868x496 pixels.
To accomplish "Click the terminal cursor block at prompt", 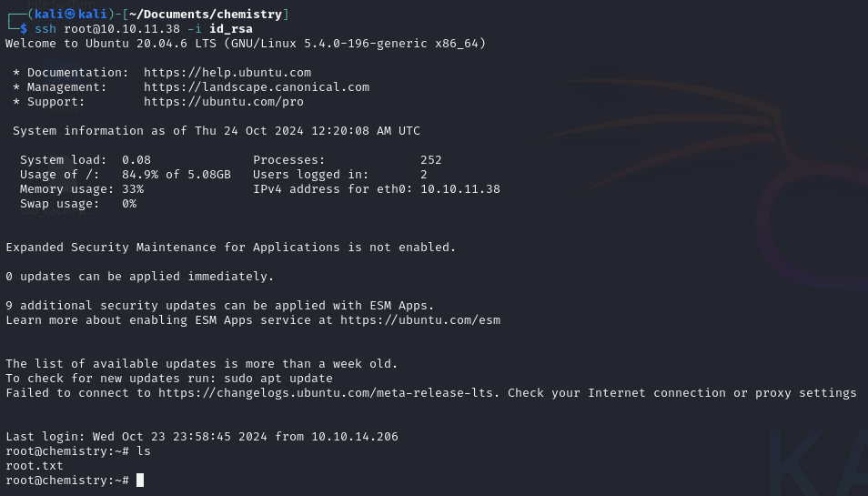I will click(x=140, y=480).
